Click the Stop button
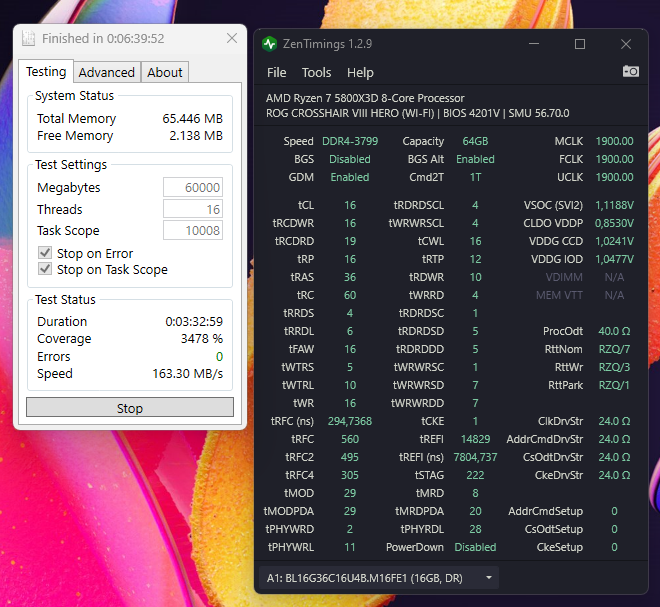This screenshot has height=607, width=660. [130, 407]
